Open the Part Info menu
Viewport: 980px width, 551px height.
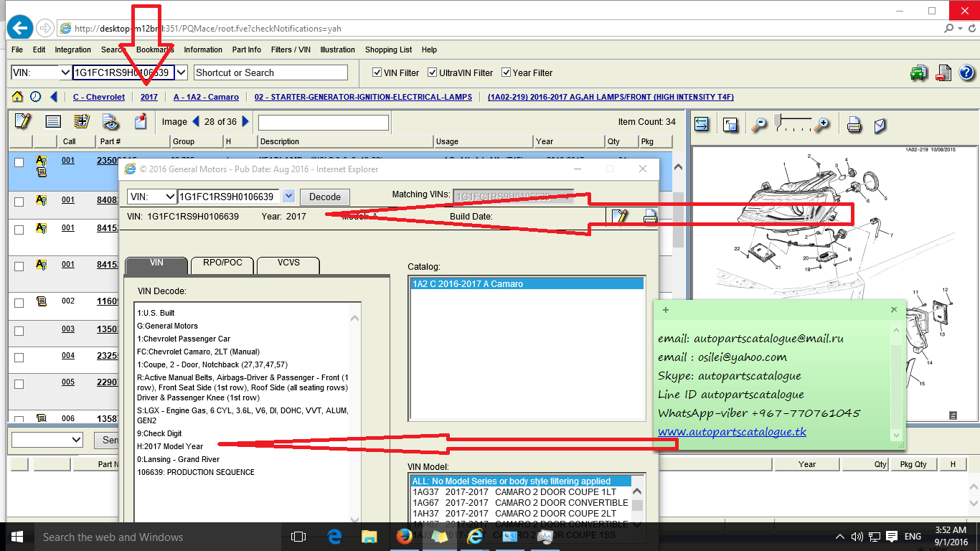pyautogui.click(x=247, y=50)
